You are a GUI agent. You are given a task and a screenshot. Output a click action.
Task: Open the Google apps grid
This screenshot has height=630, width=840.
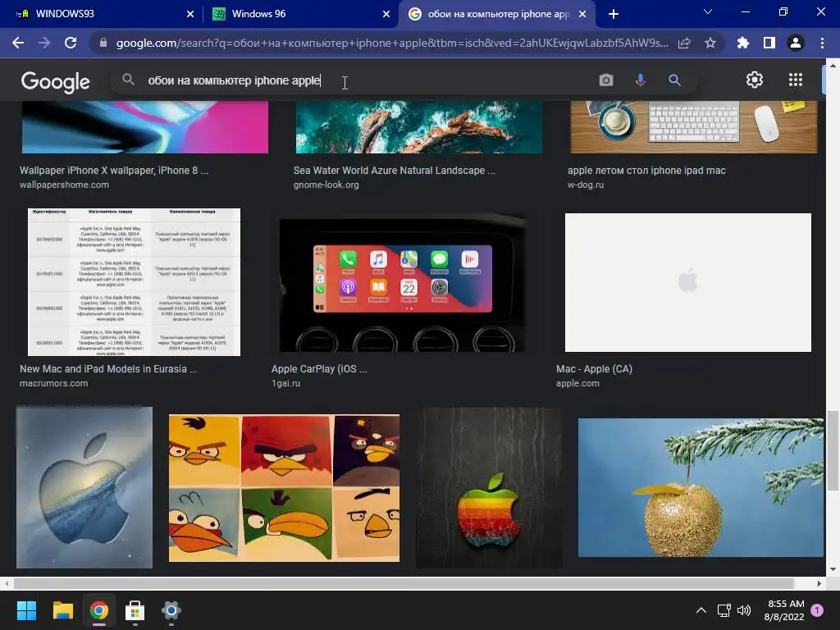coord(796,80)
